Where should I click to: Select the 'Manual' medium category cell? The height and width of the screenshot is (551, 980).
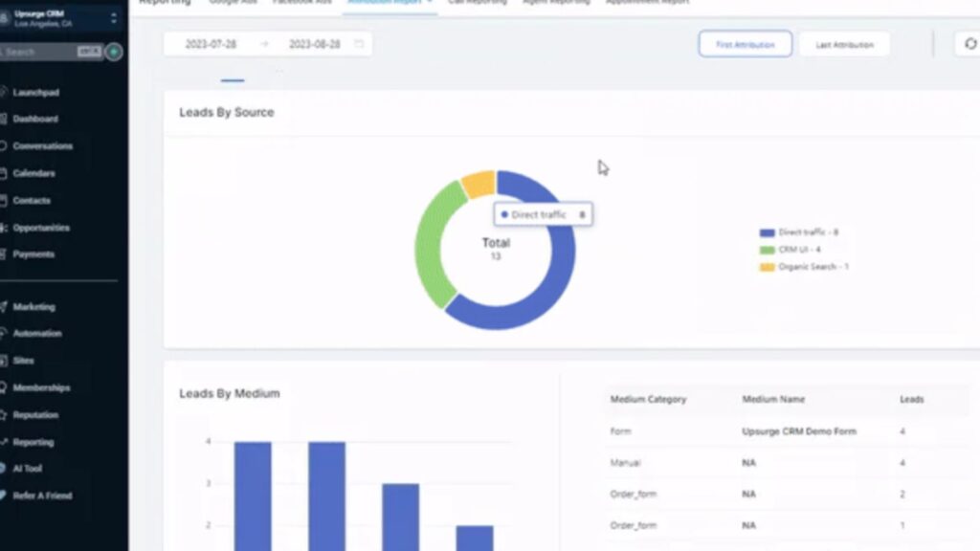(625, 463)
